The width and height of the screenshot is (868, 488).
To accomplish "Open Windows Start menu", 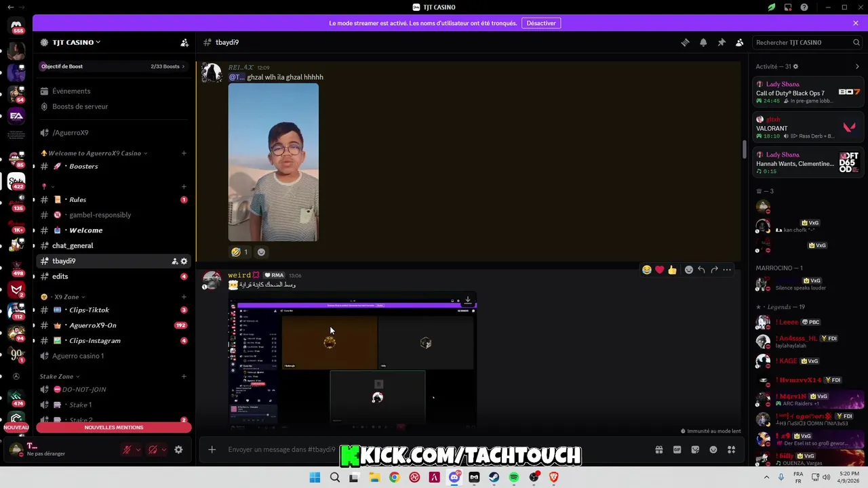I will tap(315, 477).
